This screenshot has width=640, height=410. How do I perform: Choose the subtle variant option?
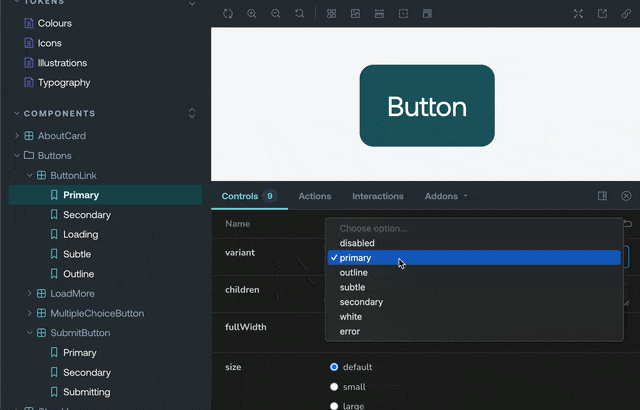tap(474, 287)
